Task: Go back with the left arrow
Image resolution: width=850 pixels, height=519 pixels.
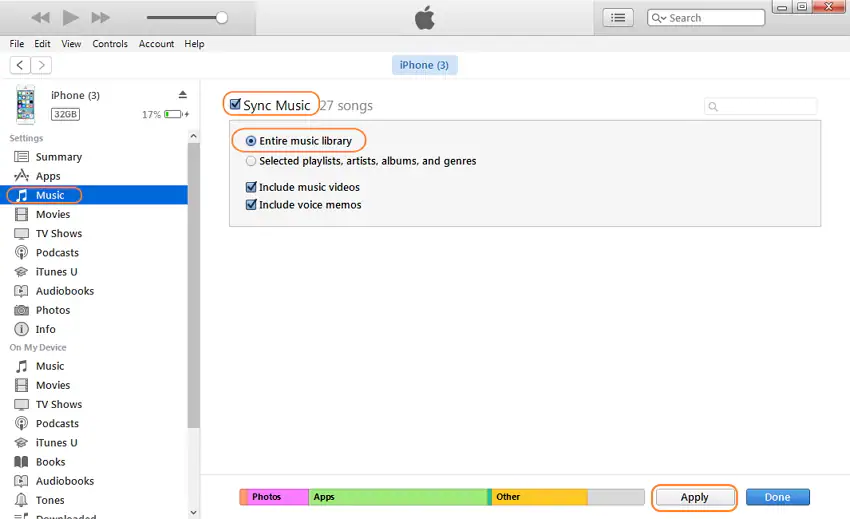Action: (20, 65)
